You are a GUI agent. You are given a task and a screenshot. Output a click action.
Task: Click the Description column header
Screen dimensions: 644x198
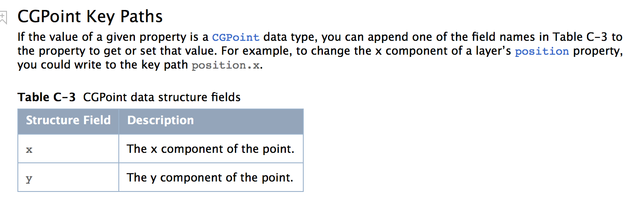pos(161,120)
